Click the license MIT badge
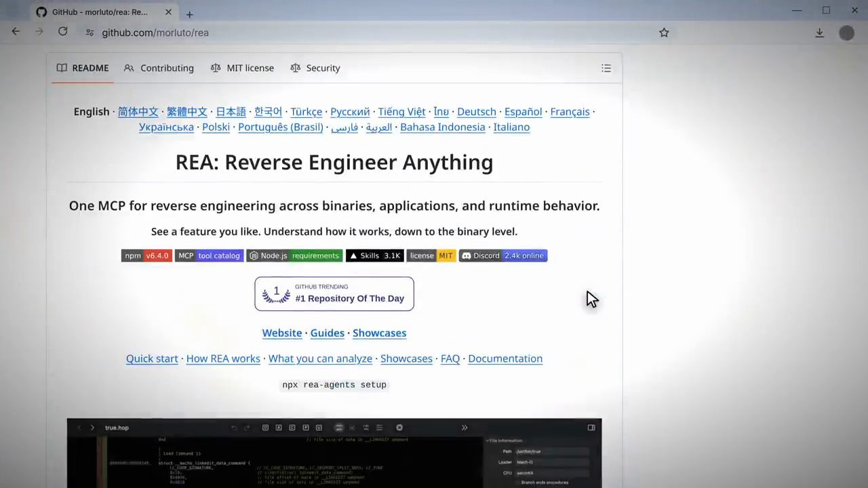This screenshot has width=868, height=488. (431, 256)
